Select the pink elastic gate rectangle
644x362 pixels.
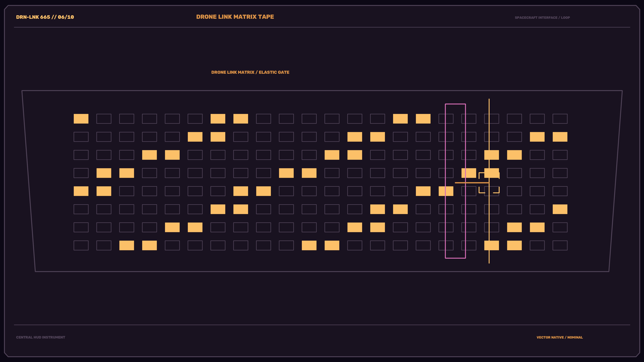(455, 181)
